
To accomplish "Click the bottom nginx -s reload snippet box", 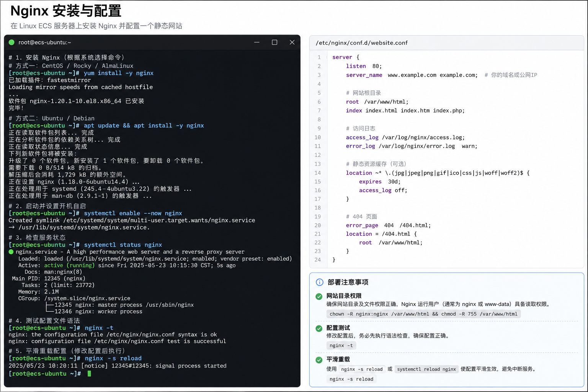I will pyautogui.click(x=351, y=379).
